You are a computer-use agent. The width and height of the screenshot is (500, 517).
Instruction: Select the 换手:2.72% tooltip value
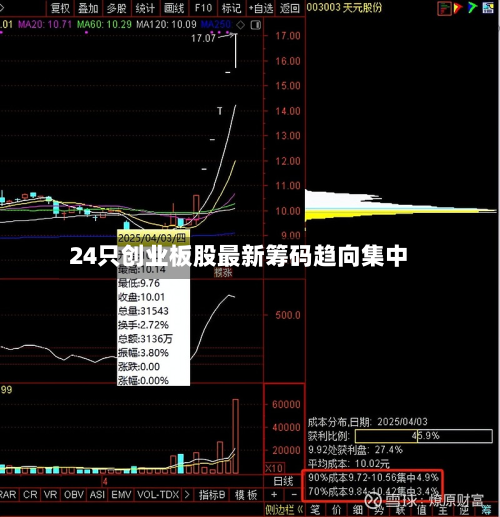143,325
